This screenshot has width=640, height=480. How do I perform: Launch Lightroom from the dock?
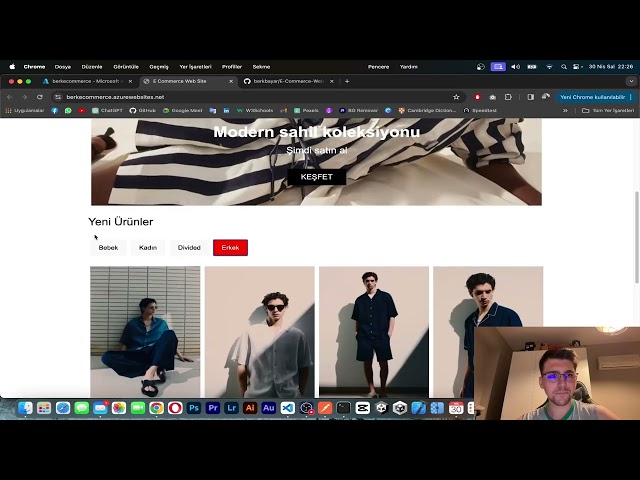(x=231, y=408)
